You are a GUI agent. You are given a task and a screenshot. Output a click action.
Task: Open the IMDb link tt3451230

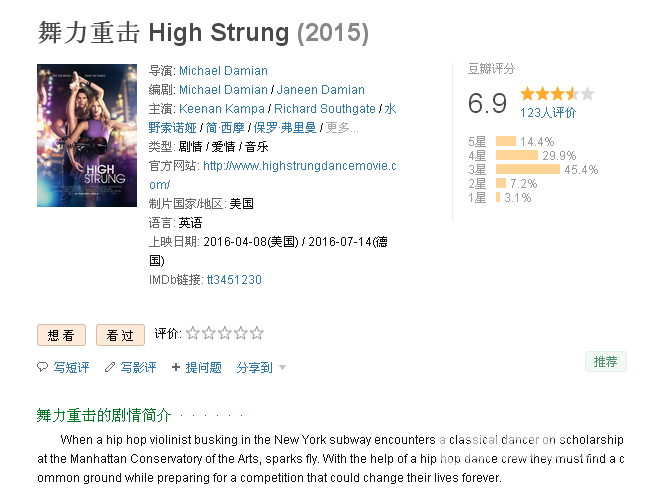pyautogui.click(x=234, y=280)
